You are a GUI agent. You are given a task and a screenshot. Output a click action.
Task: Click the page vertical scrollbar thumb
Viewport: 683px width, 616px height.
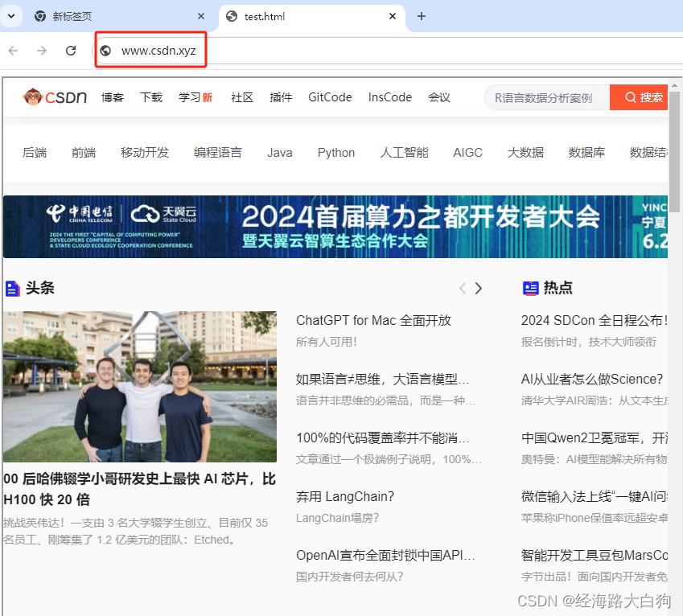[674, 151]
